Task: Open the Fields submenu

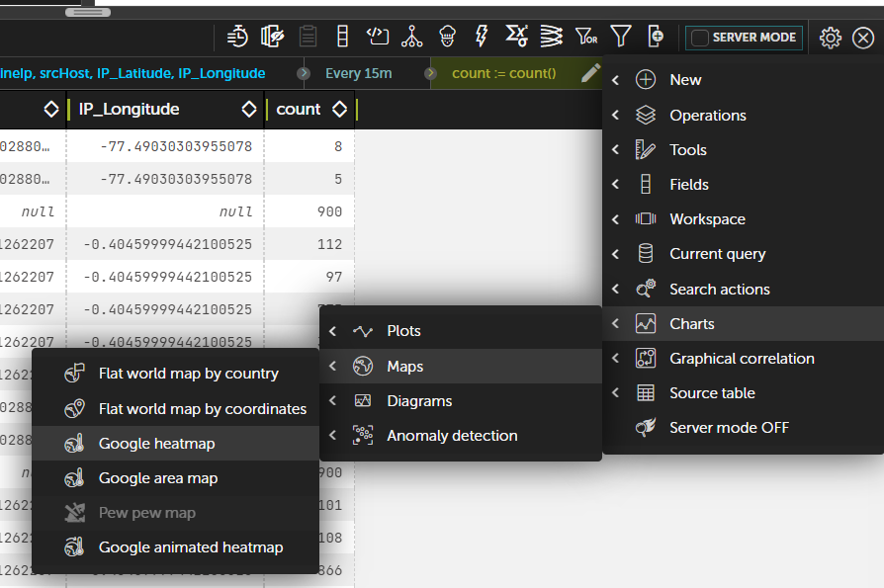Action: (743, 184)
